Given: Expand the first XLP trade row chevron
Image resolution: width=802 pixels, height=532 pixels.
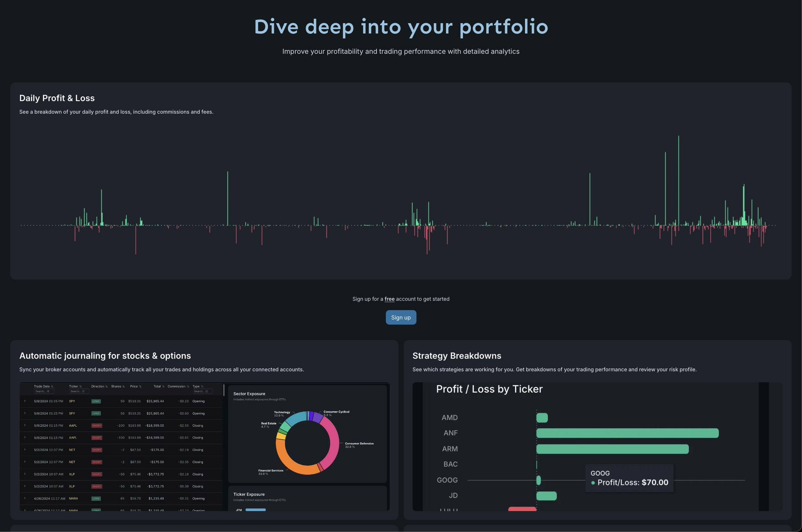Looking at the screenshot, I should (x=25, y=474).
